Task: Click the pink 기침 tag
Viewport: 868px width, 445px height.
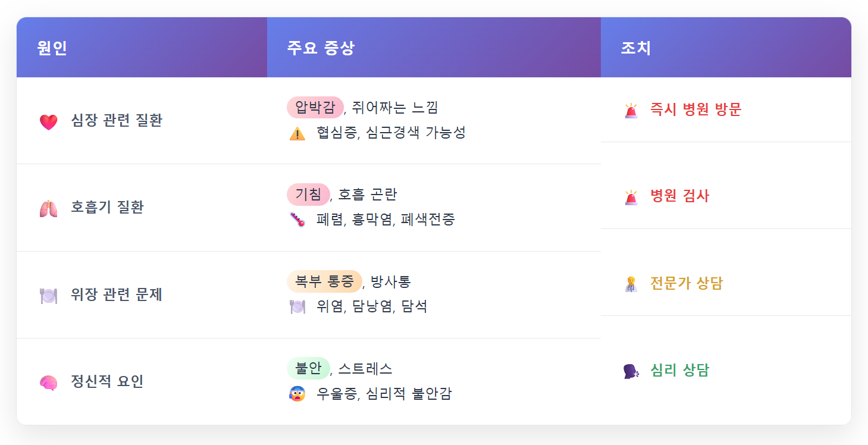Action: (x=308, y=195)
